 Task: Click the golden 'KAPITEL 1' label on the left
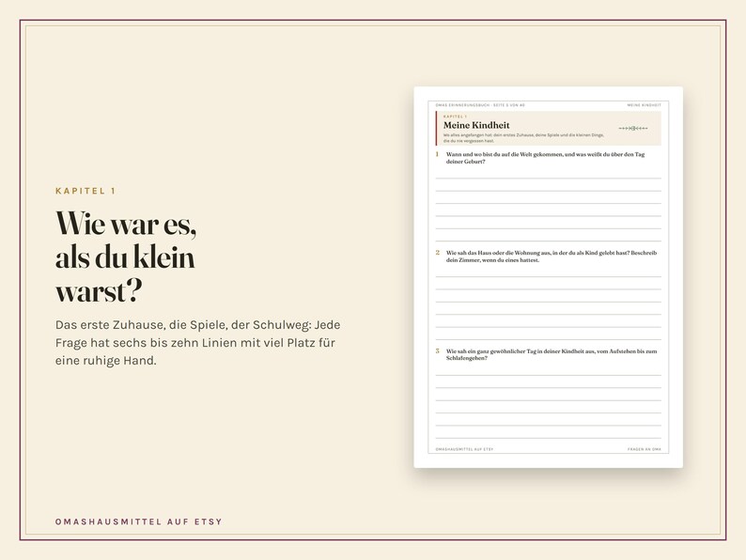coord(85,191)
